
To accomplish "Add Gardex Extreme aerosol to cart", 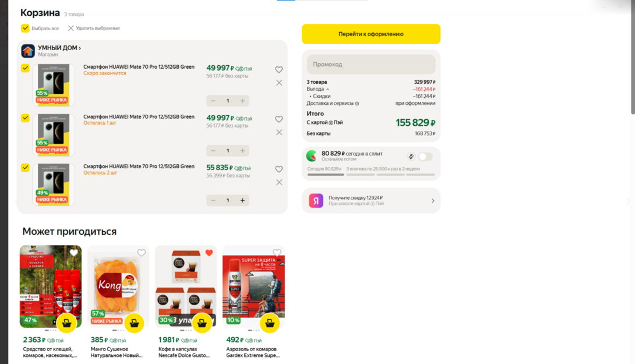I will 270,323.
